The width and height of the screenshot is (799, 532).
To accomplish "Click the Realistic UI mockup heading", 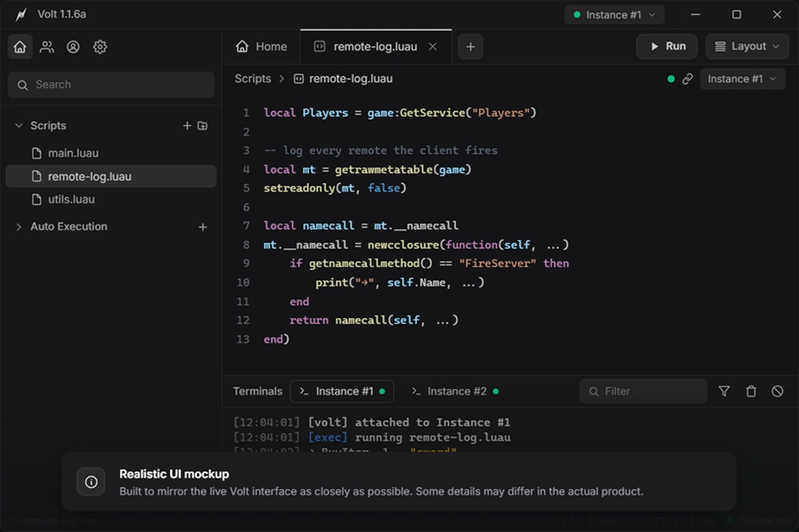I will coord(174,474).
